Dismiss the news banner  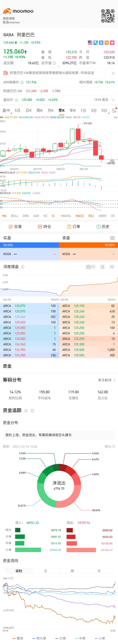tap(113, 73)
